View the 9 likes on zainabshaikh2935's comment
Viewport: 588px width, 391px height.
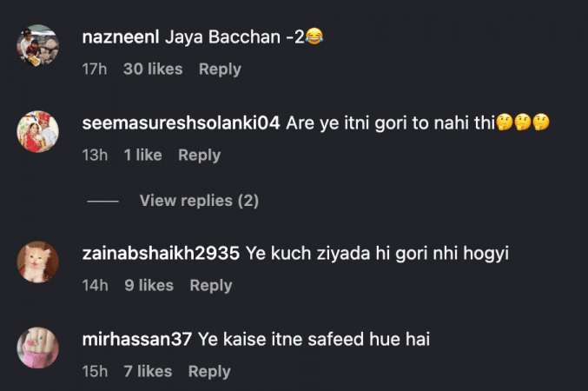tap(149, 285)
